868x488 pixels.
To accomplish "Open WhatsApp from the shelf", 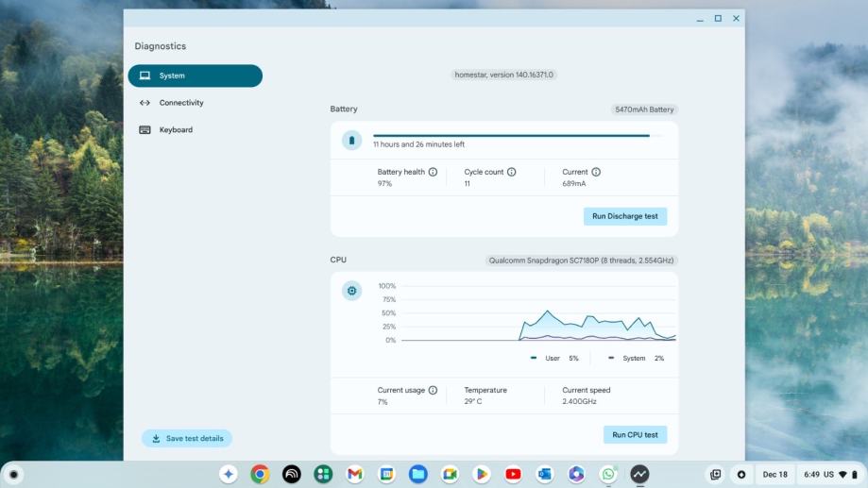I will click(608, 474).
